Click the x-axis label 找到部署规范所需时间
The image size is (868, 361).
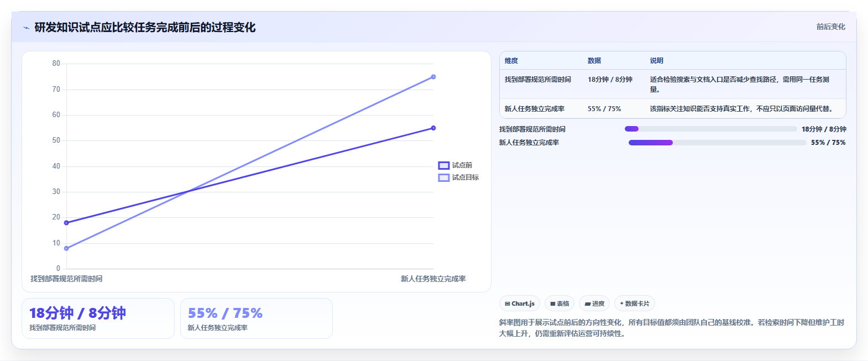point(66,279)
